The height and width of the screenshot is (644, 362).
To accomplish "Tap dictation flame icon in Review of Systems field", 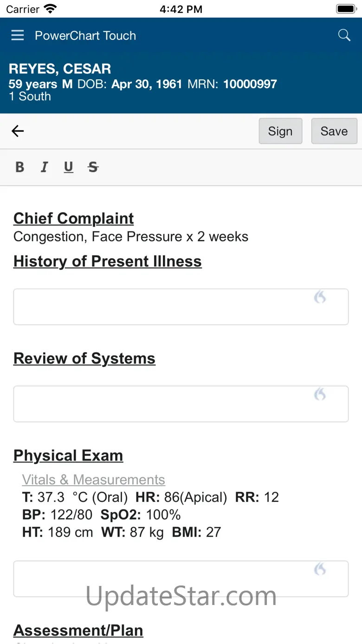I will point(320,394).
